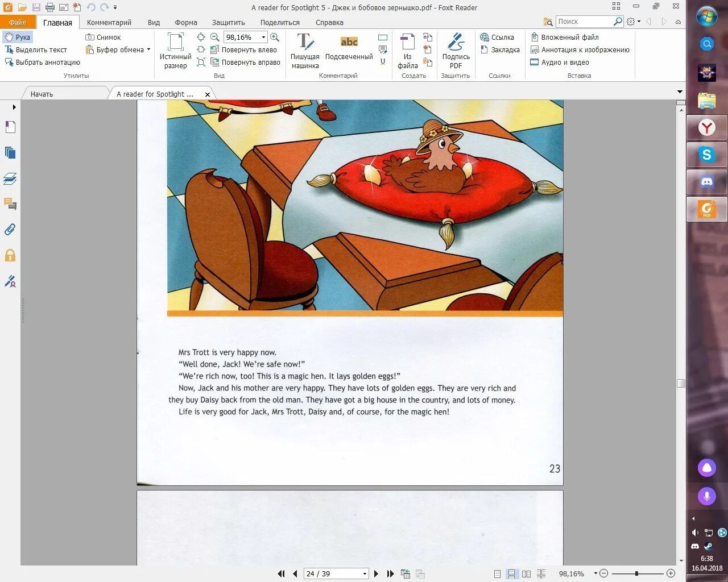This screenshot has width=728, height=582.
Task: Expand the left navigation panel arrow
Action: (14, 107)
